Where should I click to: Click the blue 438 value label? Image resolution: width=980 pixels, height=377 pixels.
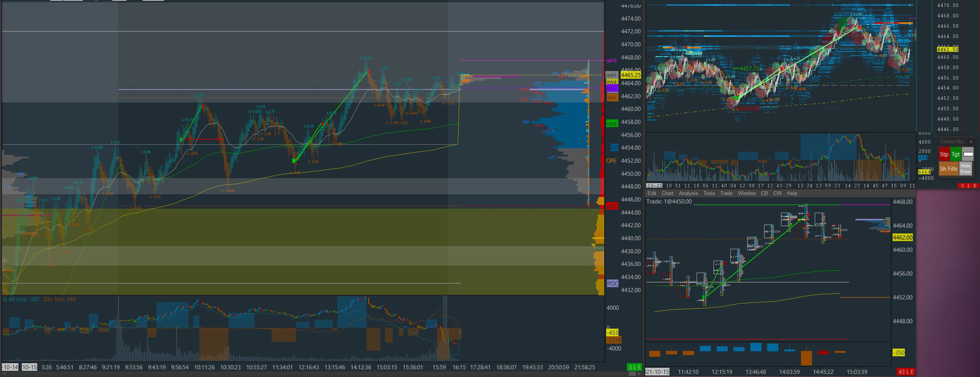point(923,158)
